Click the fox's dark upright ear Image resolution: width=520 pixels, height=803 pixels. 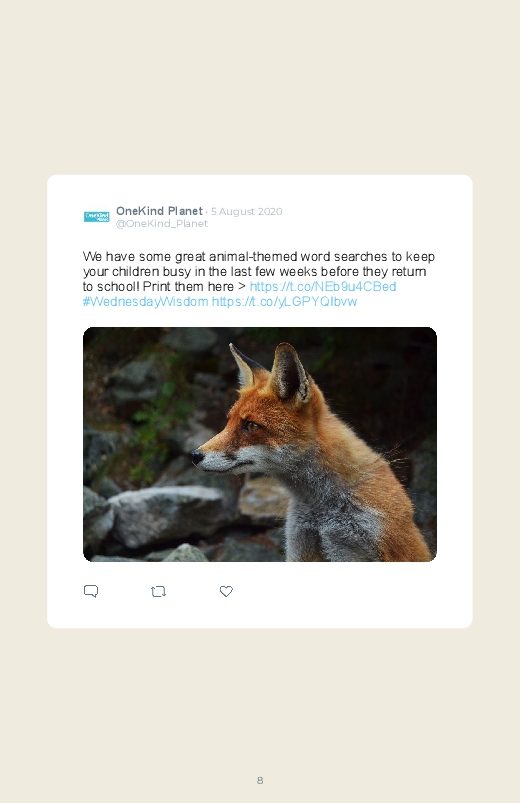290,373
